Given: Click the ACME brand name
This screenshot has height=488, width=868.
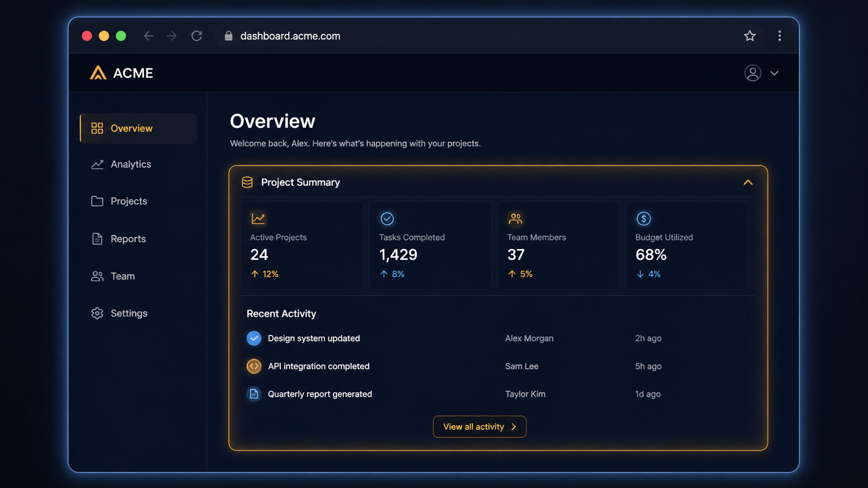Looking at the screenshot, I should (133, 73).
